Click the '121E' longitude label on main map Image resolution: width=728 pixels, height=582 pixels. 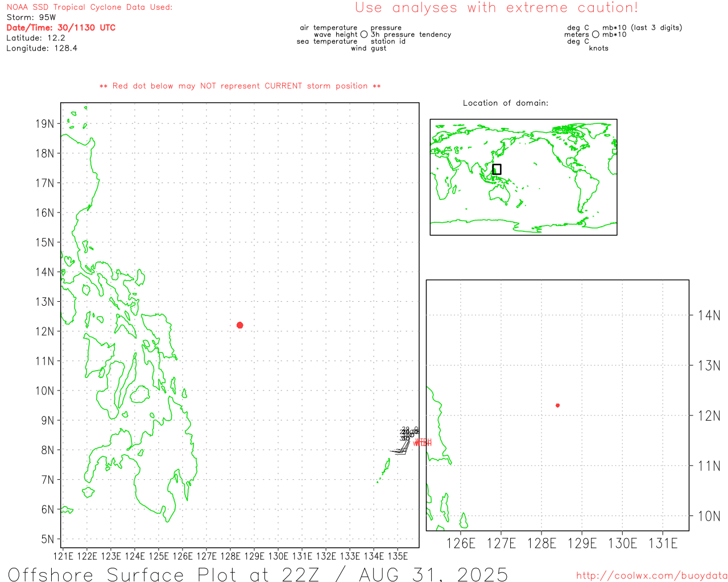click(63, 556)
